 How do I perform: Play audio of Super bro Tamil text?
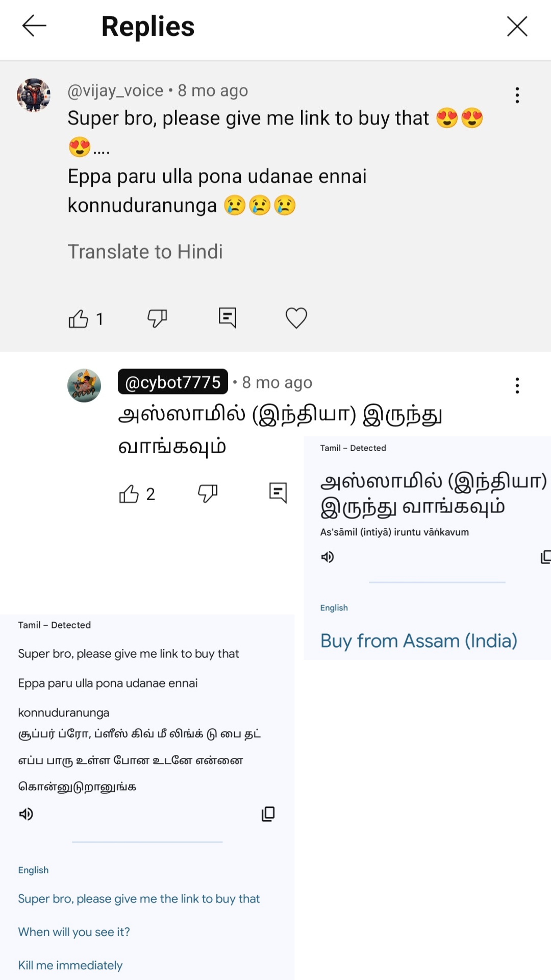pyautogui.click(x=26, y=814)
